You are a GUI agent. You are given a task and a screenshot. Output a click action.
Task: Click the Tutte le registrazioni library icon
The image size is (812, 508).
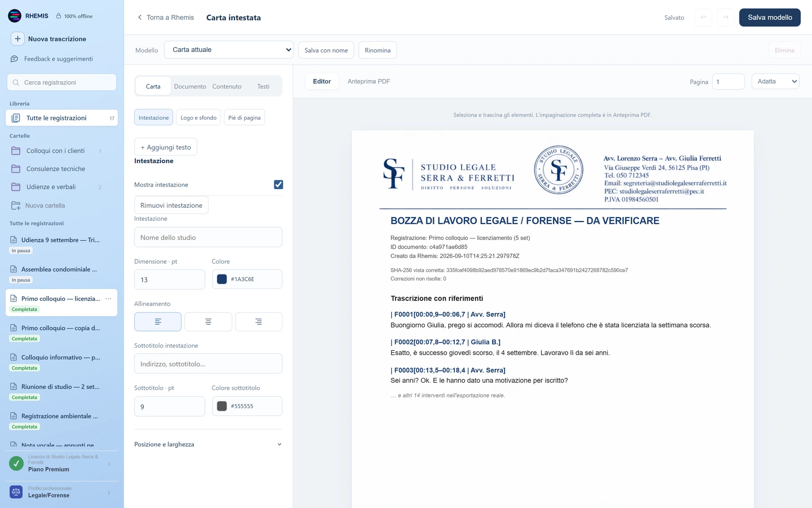16,118
